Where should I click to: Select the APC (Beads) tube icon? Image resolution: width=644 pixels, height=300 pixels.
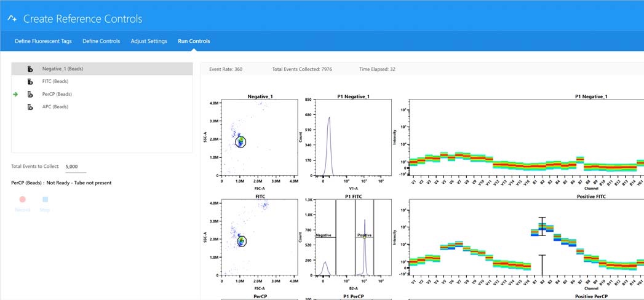(x=30, y=107)
